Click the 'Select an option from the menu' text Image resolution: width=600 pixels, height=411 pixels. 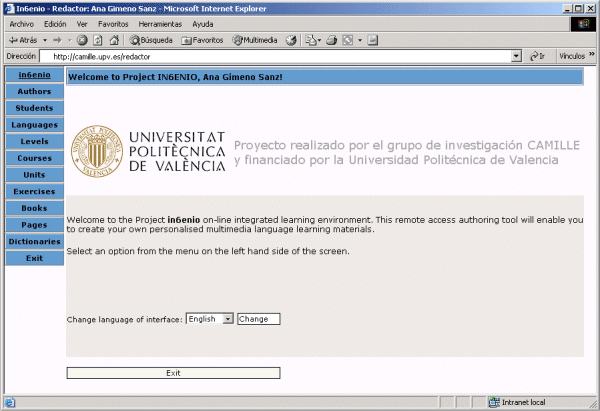(208, 251)
